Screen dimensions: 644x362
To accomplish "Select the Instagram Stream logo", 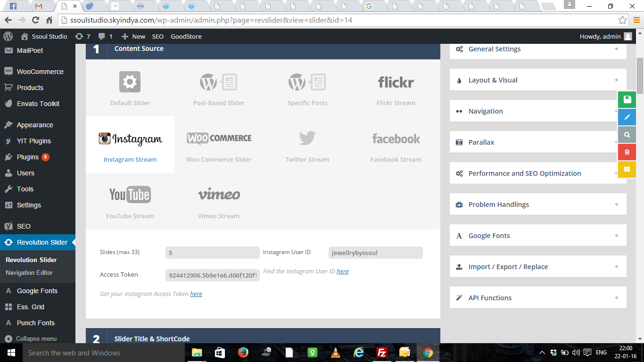I will (x=130, y=139).
